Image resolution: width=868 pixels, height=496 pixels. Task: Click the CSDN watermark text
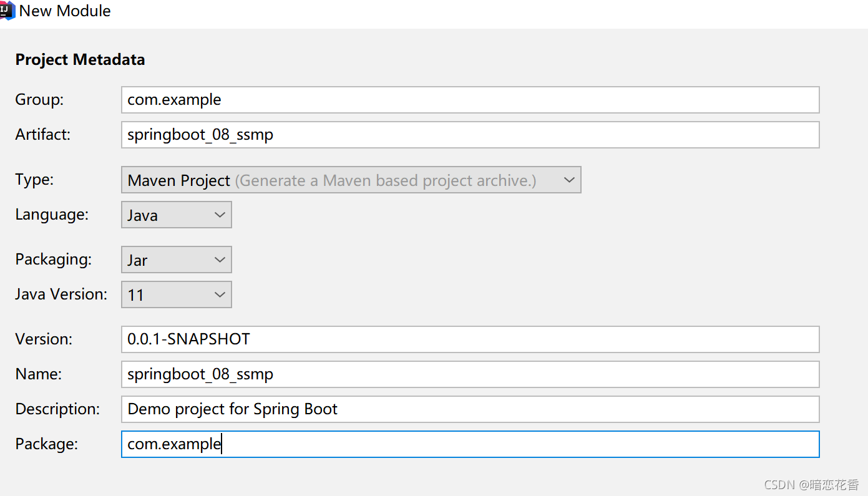(811, 484)
